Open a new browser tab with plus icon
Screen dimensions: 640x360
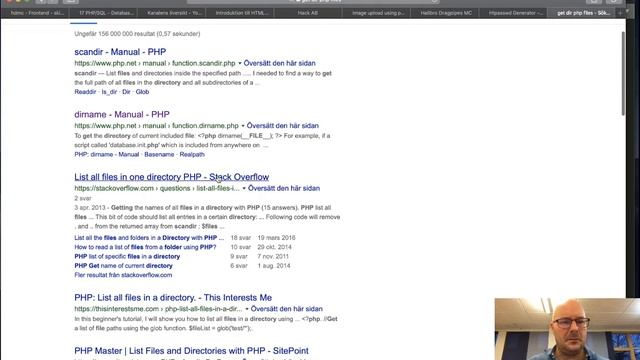(x=620, y=13)
